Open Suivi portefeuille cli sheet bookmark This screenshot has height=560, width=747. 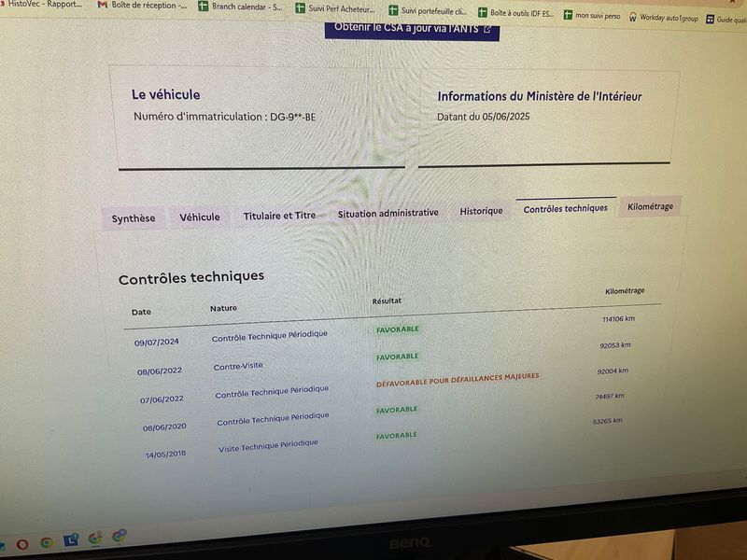[x=428, y=10]
